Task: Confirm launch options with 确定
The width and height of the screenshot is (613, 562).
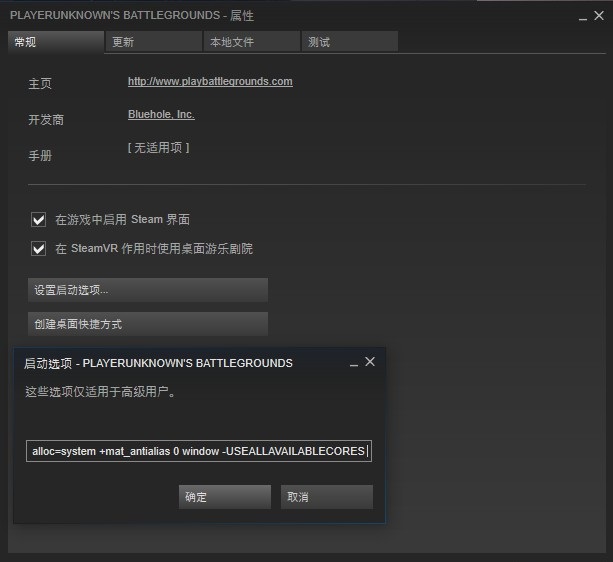Action: pos(225,497)
